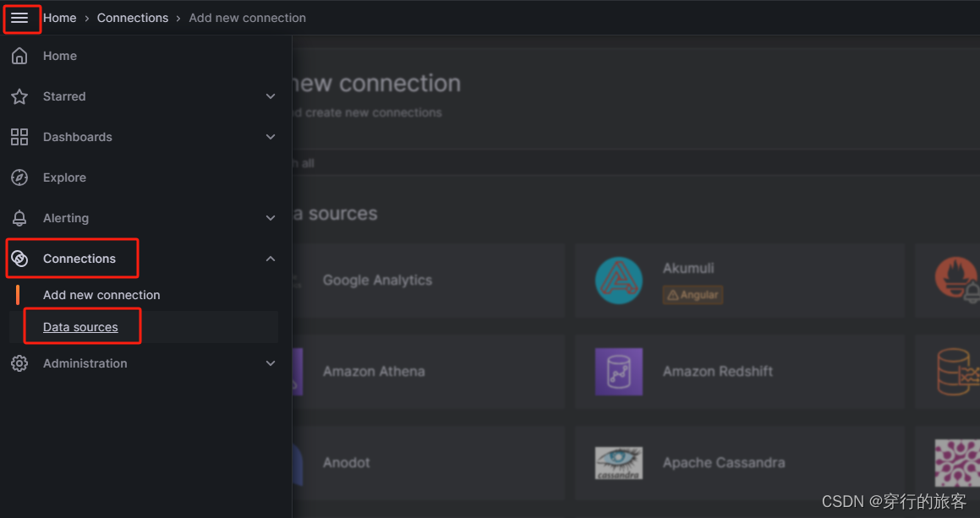Viewport: 980px width, 518px height.
Task: Expand the Administration section chevron
Action: coord(271,363)
